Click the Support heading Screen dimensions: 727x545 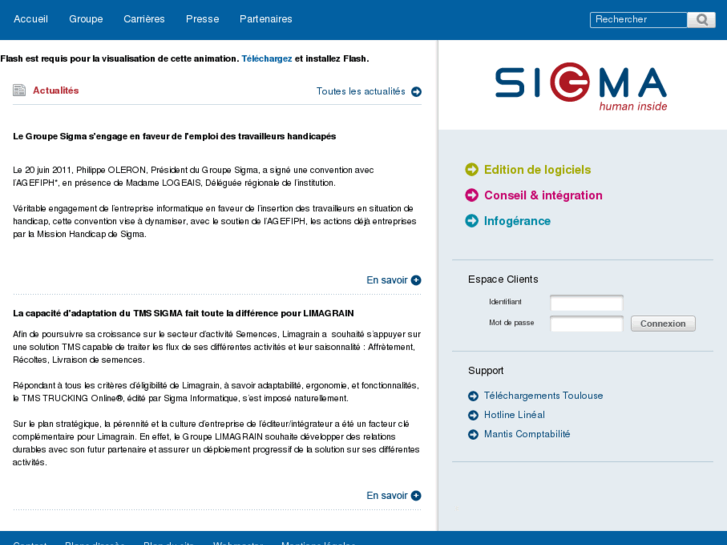pos(485,371)
